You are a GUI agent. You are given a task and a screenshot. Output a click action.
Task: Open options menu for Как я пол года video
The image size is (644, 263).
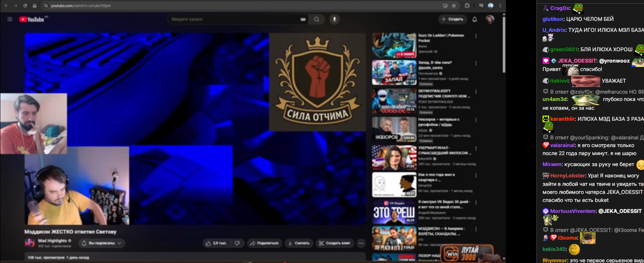[x=476, y=176]
